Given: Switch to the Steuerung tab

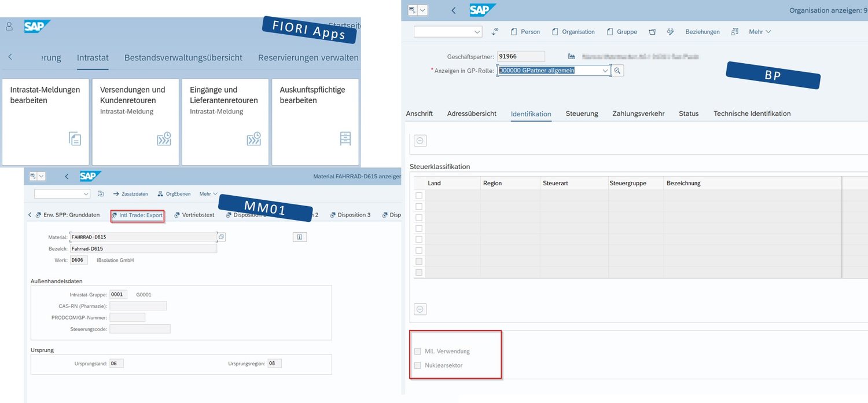Looking at the screenshot, I should pos(582,113).
